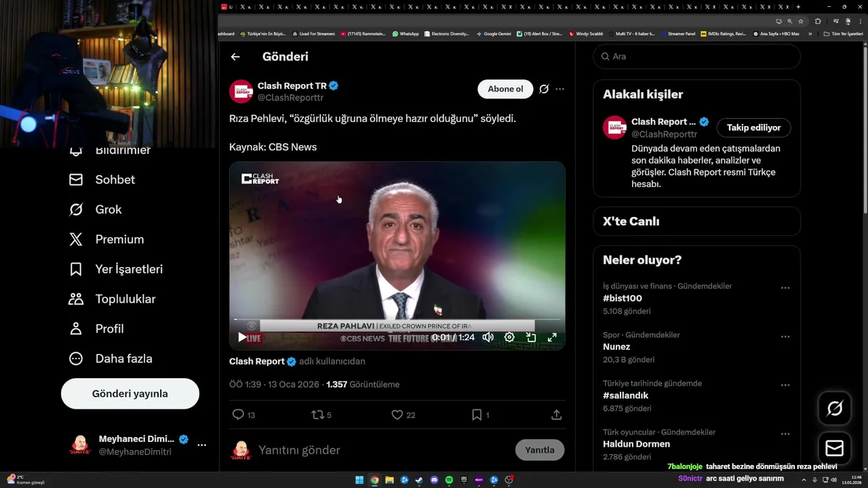Open Profil from the sidebar
This screenshot has width=868, height=488.
(96, 329)
